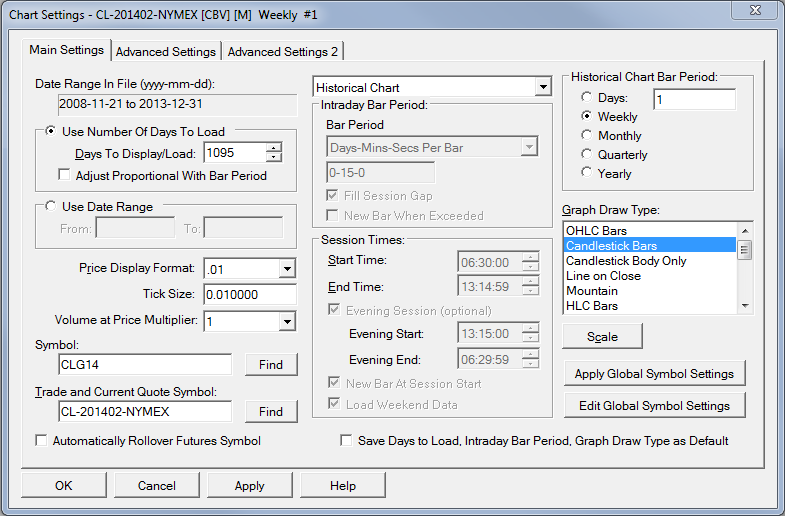Open Volume at Price Multiplier dropdown
Screen dimensions: 785x516
click(287, 321)
